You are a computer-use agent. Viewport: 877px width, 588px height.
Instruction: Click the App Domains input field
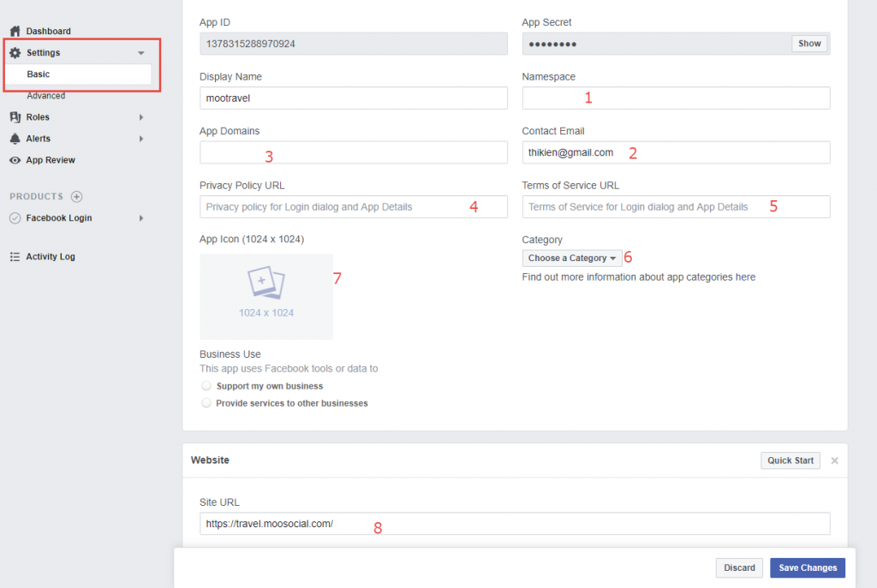354,152
